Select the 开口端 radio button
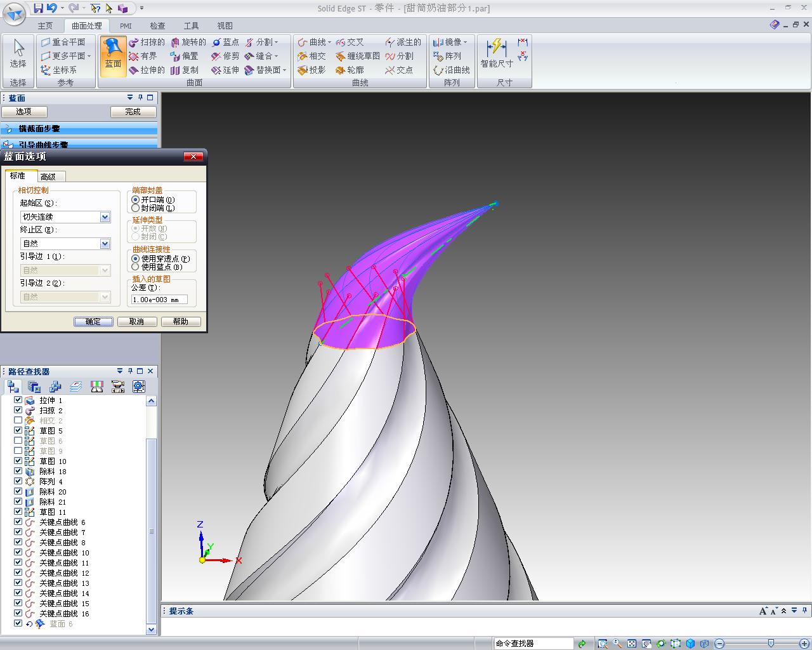This screenshot has height=650, width=812. pos(135,199)
